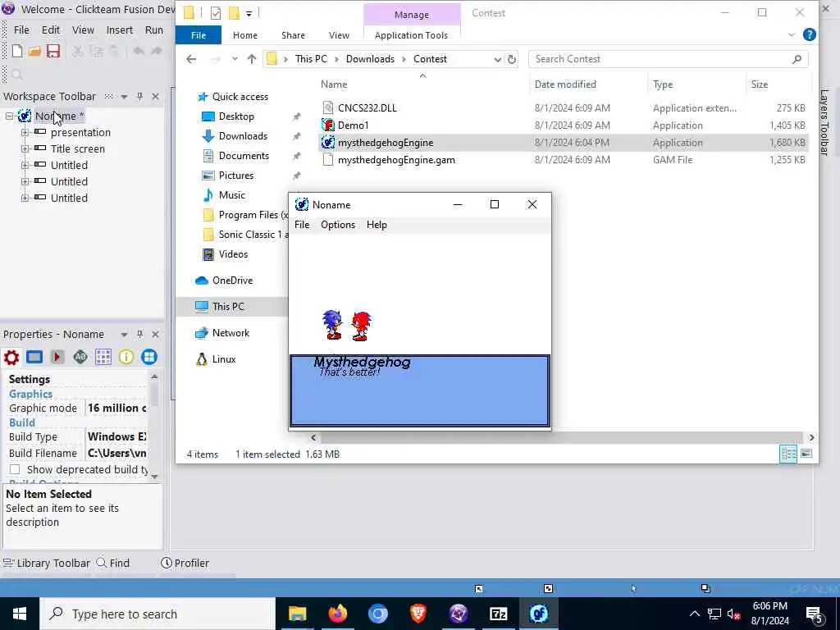The height and width of the screenshot is (630, 840).
Task: Open recent locations dropdown in Explorer
Action: pos(235,59)
